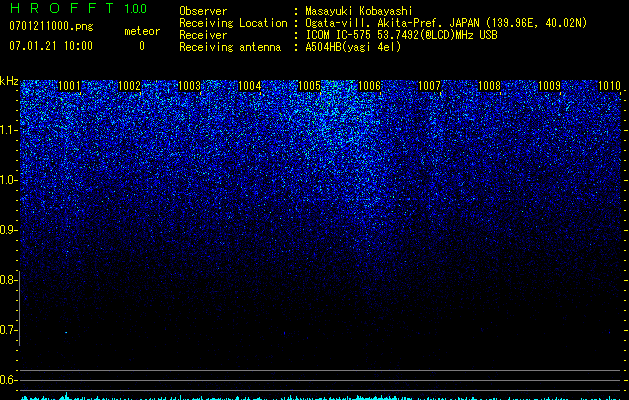Click the Observer name Masayuki Kobayashi
The image size is (629, 400).
tap(359, 11)
